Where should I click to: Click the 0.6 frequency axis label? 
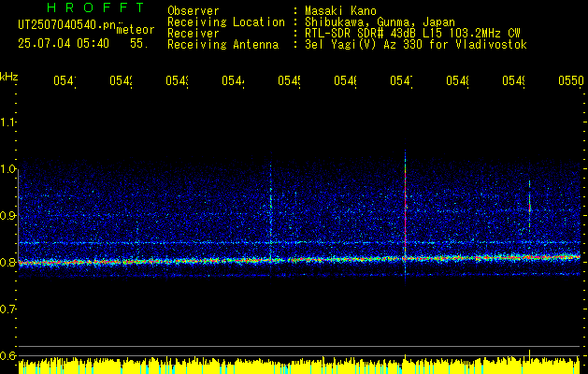coord(7,355)
